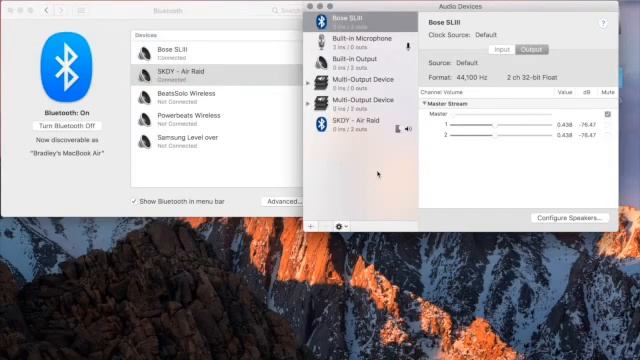Click the microphone input indicator beside Built-in Microphone
The height and width of the screenshot is (360, 640).
408,47
